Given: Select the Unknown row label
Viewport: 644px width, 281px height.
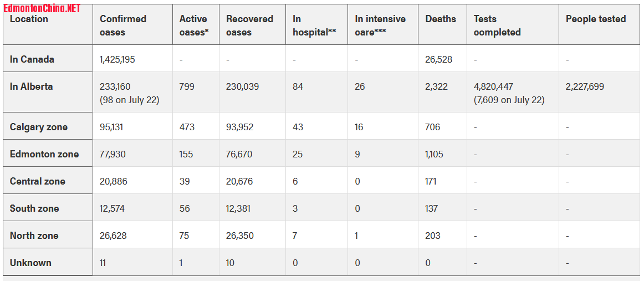Looking at the screenshot, I should tap(30, 263).
